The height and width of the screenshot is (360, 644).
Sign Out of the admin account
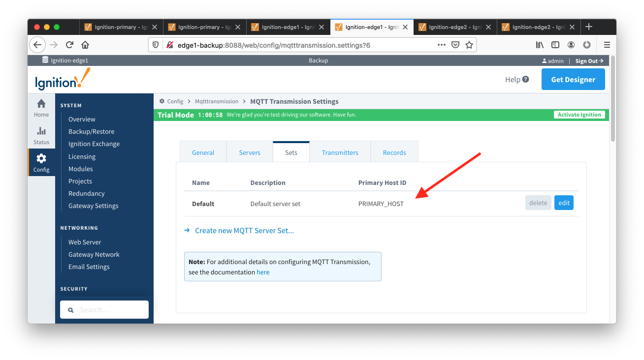[x=589, y=61]
